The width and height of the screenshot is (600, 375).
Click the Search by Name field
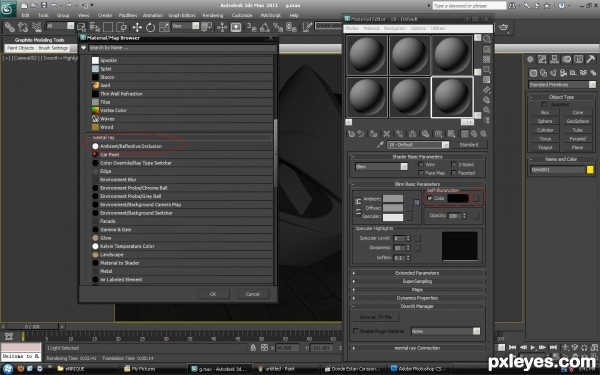tap(182, 48)
